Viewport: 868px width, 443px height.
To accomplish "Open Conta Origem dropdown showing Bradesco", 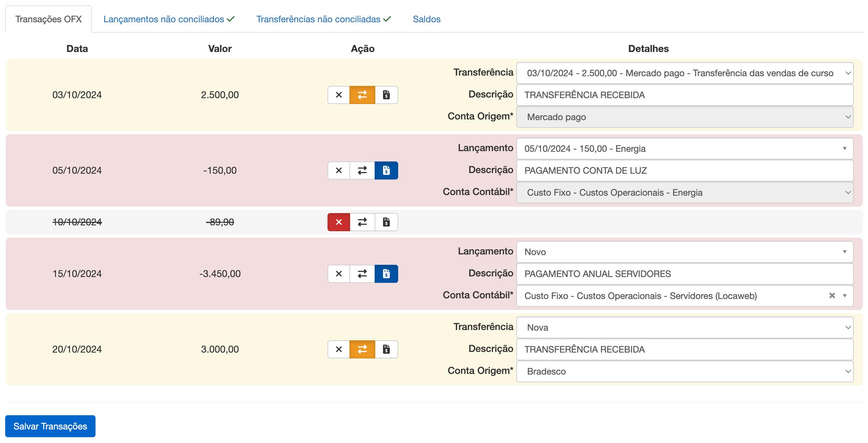I will 684,371.
